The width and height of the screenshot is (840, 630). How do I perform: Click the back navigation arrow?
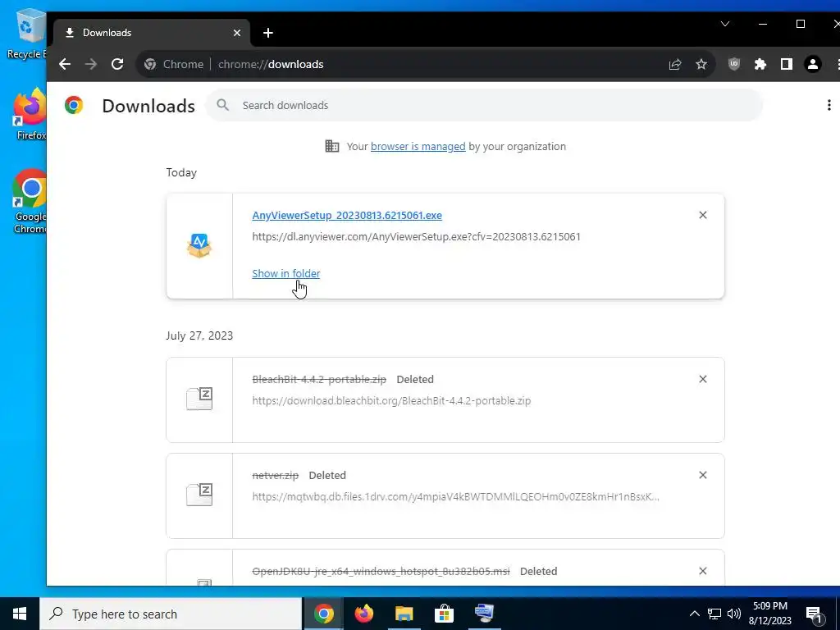click(x=65, y=64)
